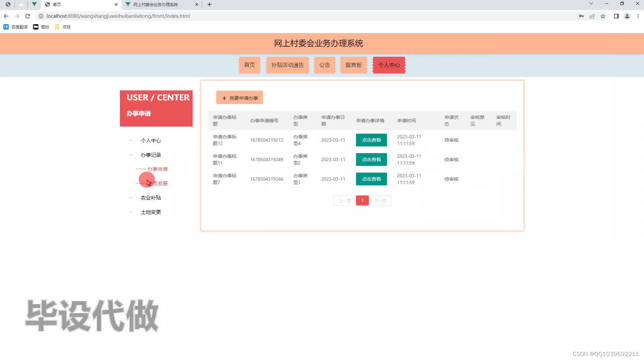Select 党员发展 sidebar submenu
Image resolution: width=644 pixels, height=360 pixels.
[157, 183]
